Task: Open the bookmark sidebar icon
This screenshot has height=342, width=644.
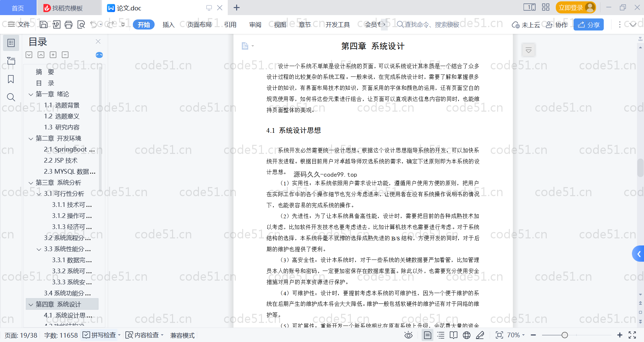Action: click(11, 79)
